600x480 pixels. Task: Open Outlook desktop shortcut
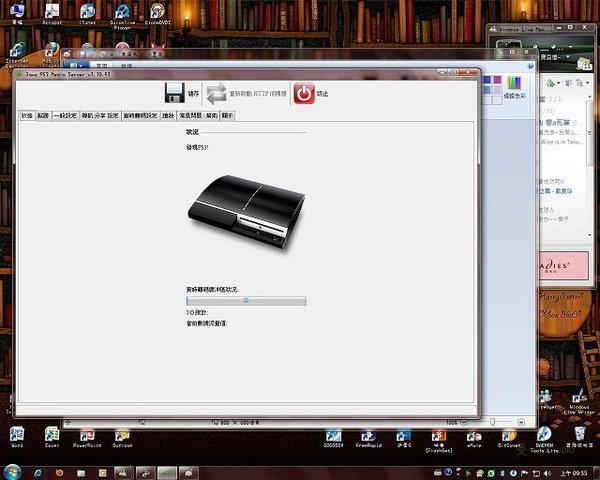[x=122, y=438]
